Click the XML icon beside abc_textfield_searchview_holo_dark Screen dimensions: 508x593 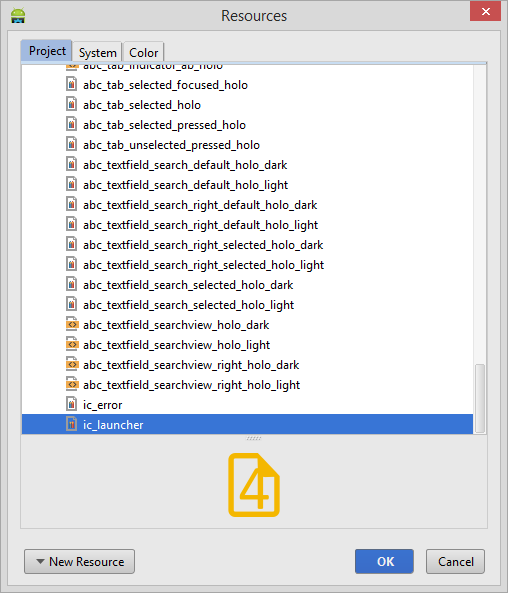72,324
